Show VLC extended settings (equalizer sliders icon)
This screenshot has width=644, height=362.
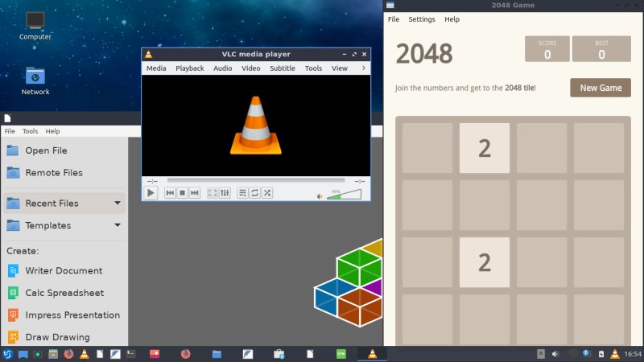click(x=225, y=192)
